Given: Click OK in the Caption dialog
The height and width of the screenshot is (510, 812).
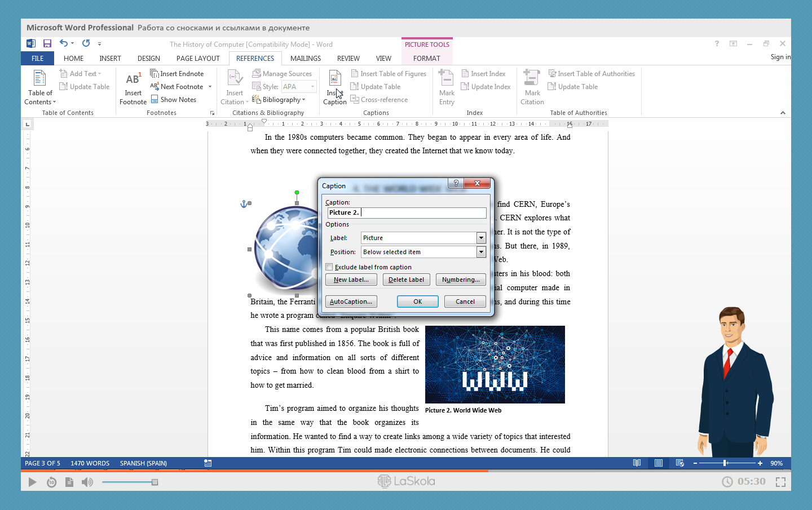Looking at the screenshot, I should click(417, 301).
